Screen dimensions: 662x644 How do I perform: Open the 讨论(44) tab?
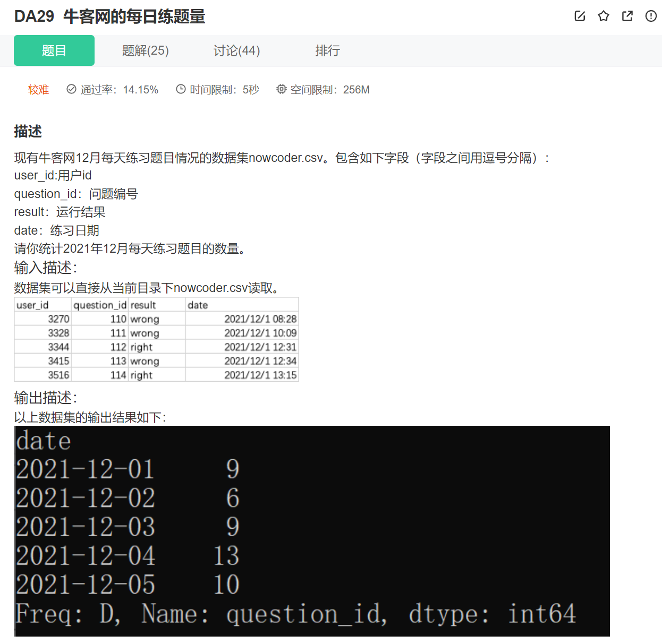point(236,50)
